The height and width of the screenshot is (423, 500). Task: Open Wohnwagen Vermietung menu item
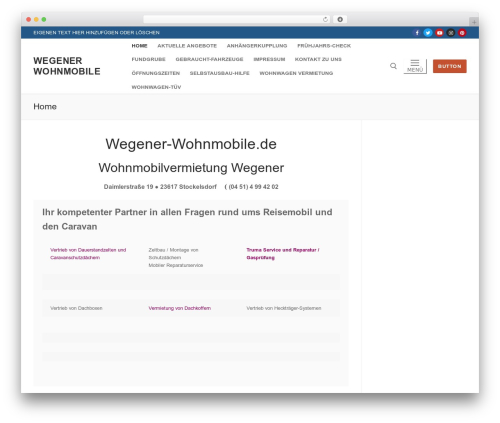click(x=296, y=73)
